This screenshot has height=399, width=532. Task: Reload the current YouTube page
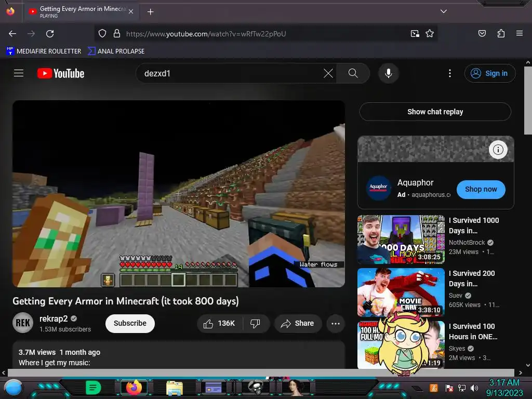point(50,34)
